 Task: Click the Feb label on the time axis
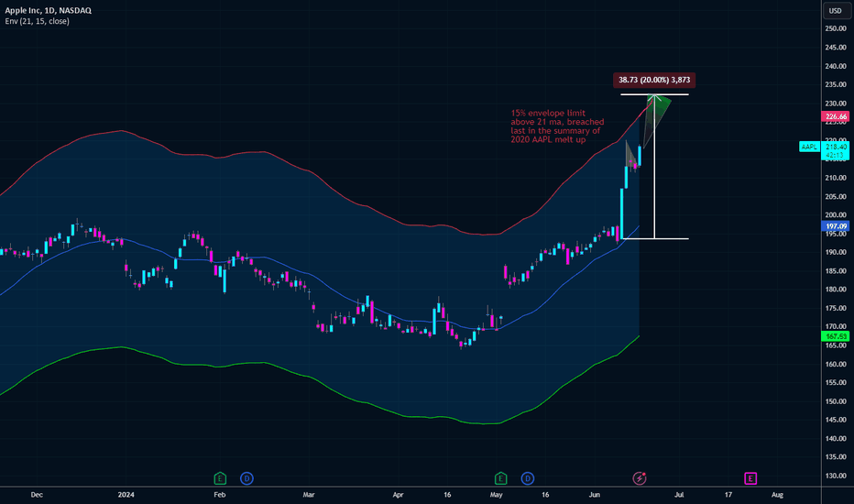[x=220, y=495]
